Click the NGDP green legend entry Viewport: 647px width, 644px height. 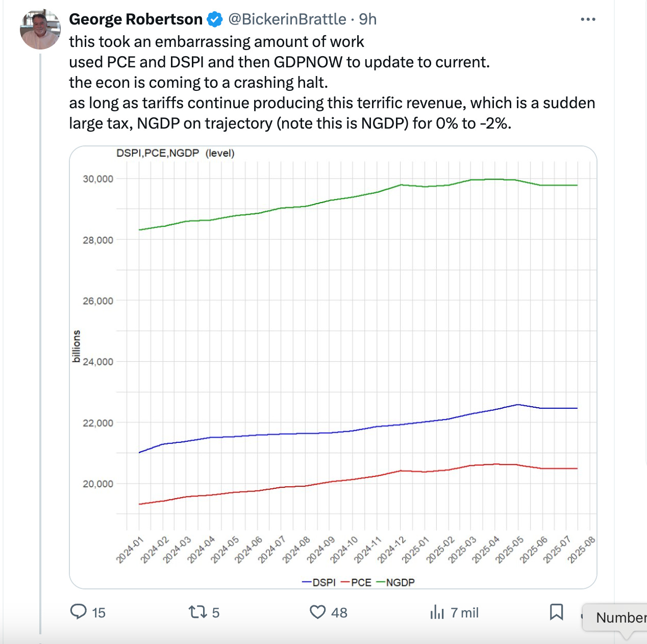[x=395, y=582]
